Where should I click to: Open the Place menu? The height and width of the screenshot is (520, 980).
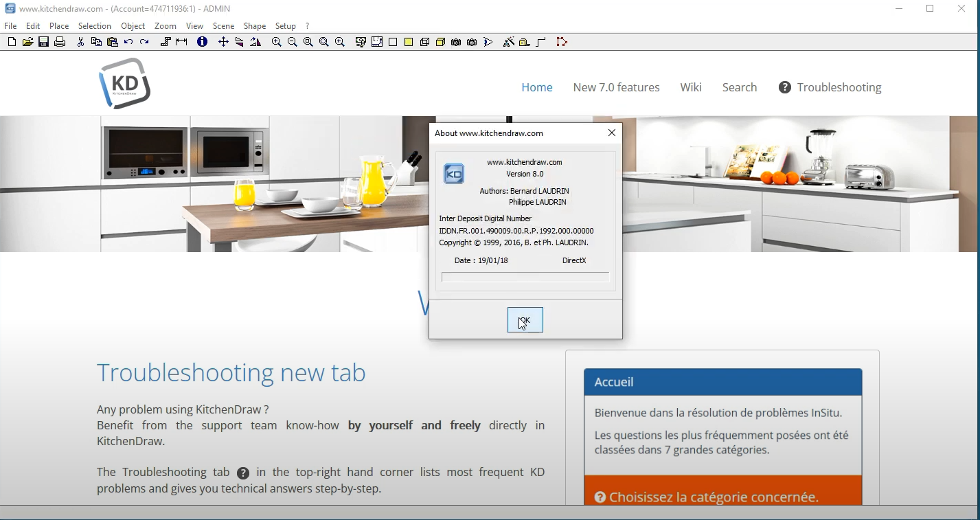pos(59,26)
